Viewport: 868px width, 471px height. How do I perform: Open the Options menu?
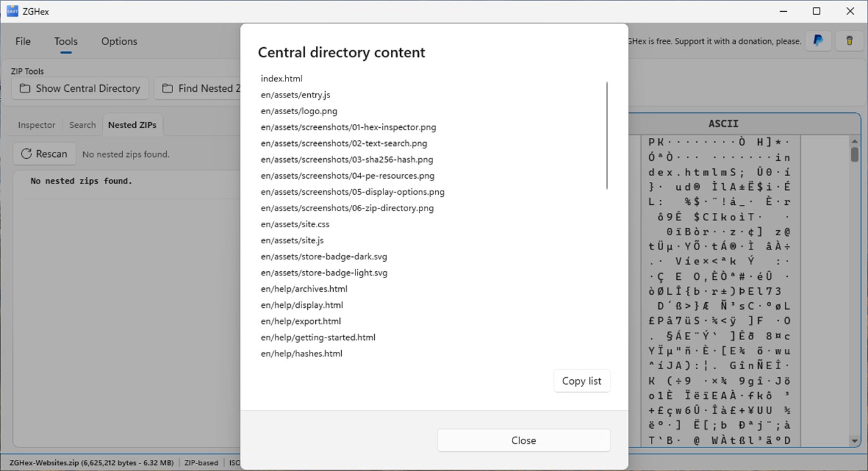coord(119,42)
